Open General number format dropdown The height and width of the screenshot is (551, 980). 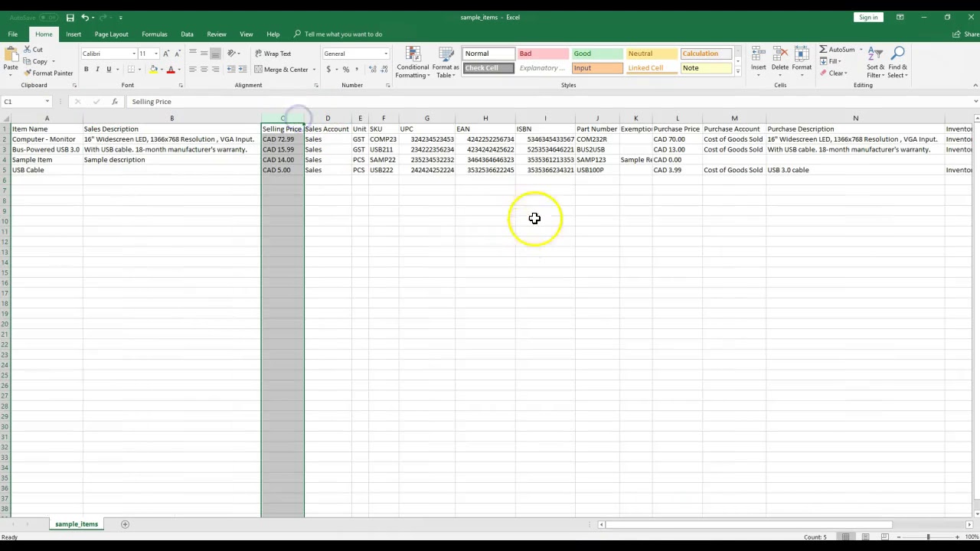[x=386, y=54]
